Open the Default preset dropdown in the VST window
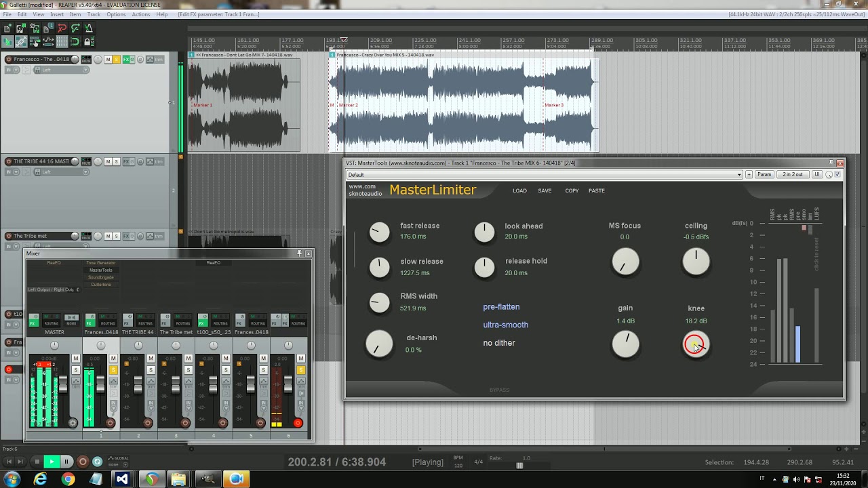 (545, 174)
